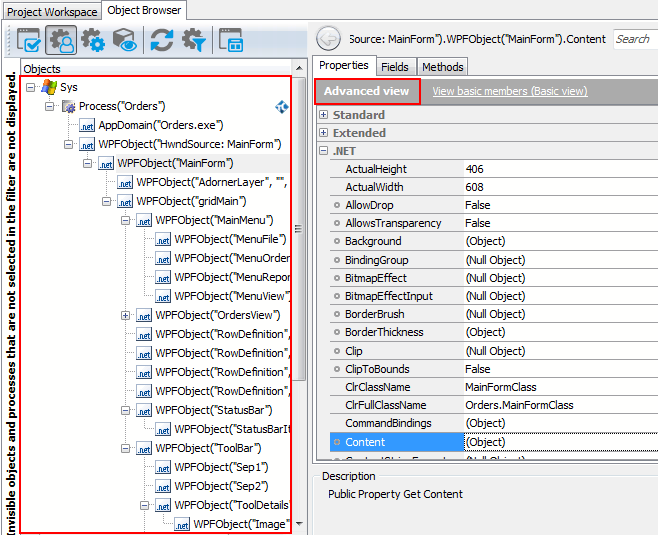The width and height of the screenshot is (658, 535).
Task: Toggle show invisible objects eye-box icon
Action: (125, 40)
